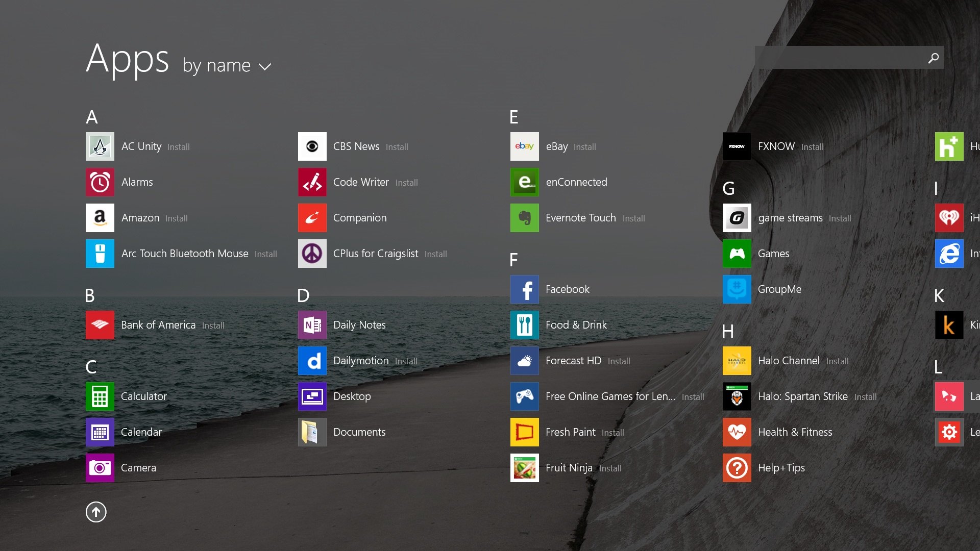Screen dimensions: 980x551
Task: Open the FXNOW icon
Action: (737, 146)
